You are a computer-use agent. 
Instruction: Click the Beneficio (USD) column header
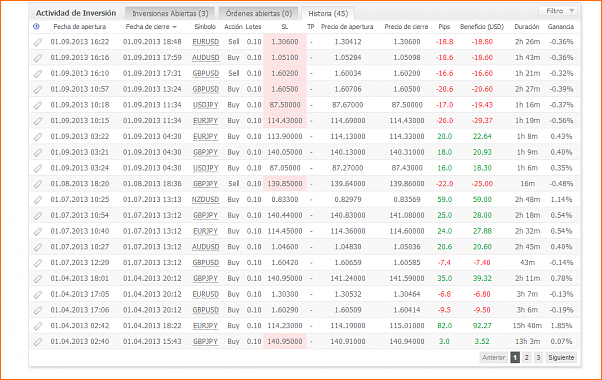[x=482, y=26]
